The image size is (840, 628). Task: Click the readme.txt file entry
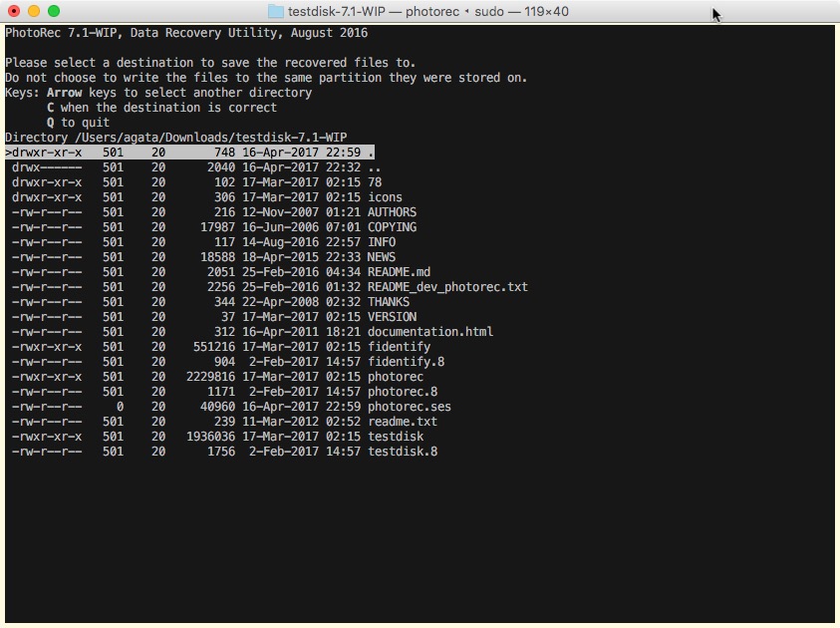point(403,422)
